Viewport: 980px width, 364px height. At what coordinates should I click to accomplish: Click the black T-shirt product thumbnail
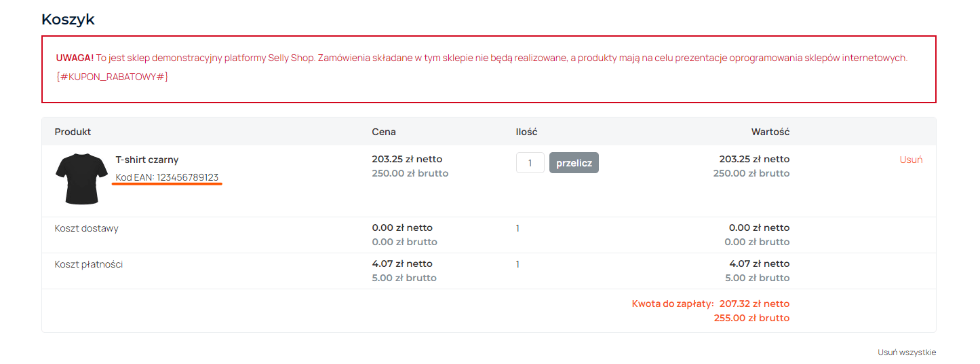coord(81,179)
